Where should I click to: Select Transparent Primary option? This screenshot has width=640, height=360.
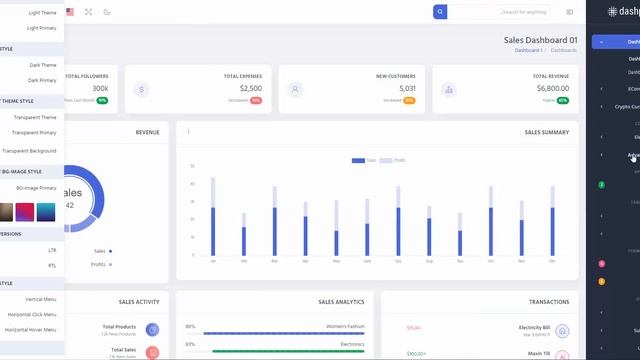[34, 133]
